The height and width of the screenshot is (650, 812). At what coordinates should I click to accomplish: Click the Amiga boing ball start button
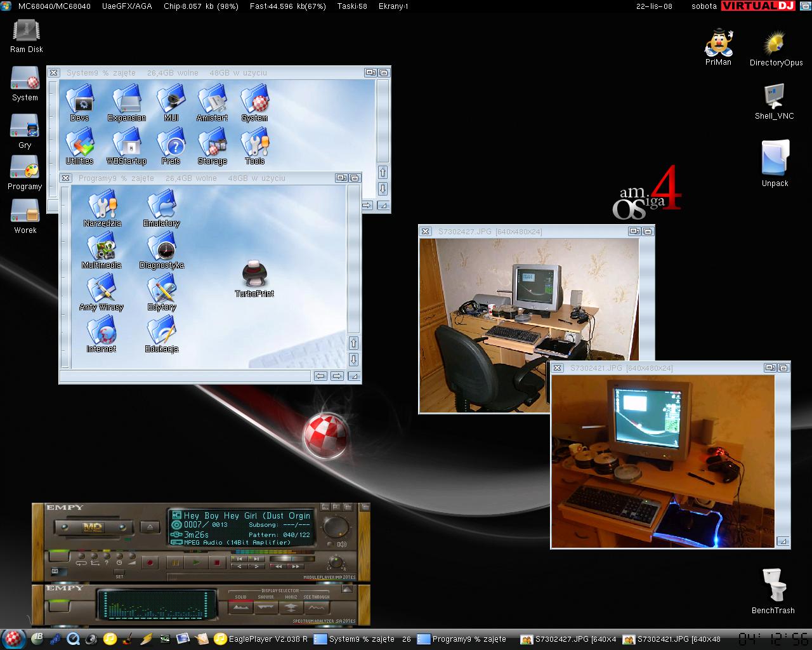point(13,639)
